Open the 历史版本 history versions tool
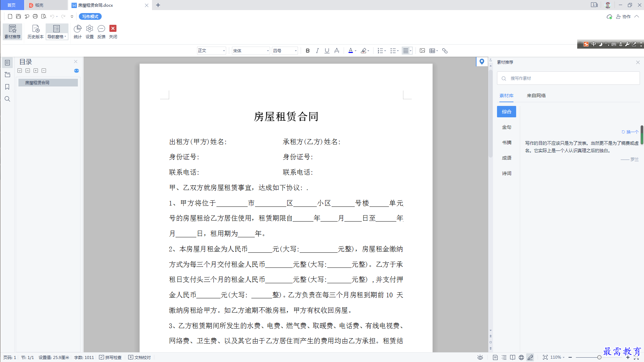Viewport: 644px width, 362px height. (x=36, y=32)
